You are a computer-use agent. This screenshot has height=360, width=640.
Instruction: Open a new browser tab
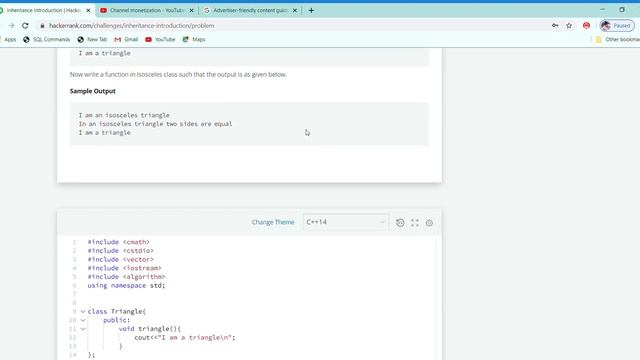click(x=311, y=11)
